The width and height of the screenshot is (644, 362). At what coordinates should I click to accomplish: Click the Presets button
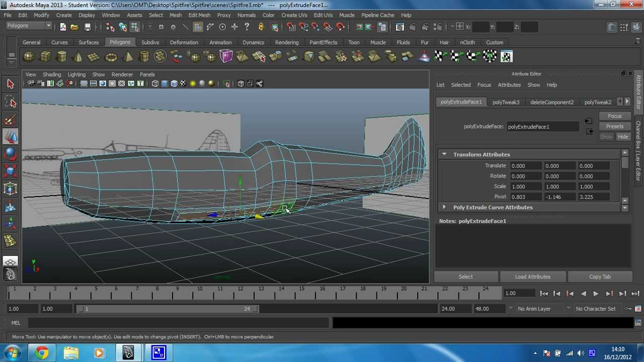pyautogui.click(x=614, y=126)
